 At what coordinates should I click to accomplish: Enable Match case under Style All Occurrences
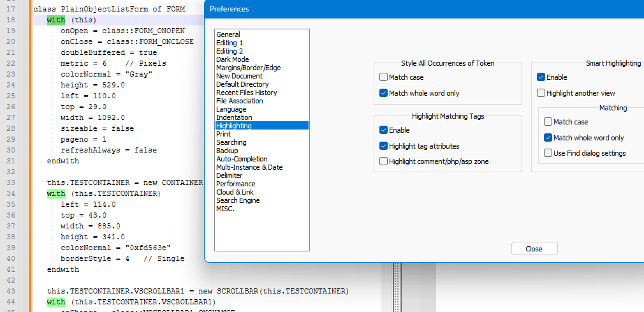click(384, 77)
